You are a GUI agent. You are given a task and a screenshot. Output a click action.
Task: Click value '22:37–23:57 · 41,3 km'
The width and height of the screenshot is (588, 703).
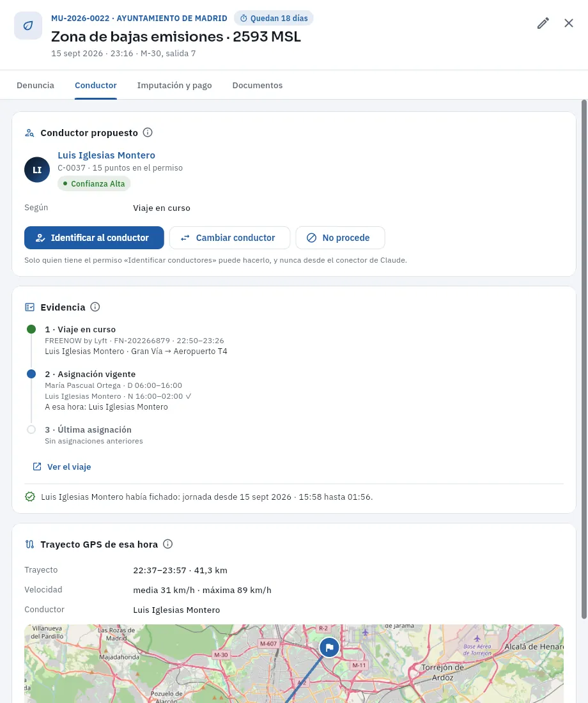click(x=180, y=570)
